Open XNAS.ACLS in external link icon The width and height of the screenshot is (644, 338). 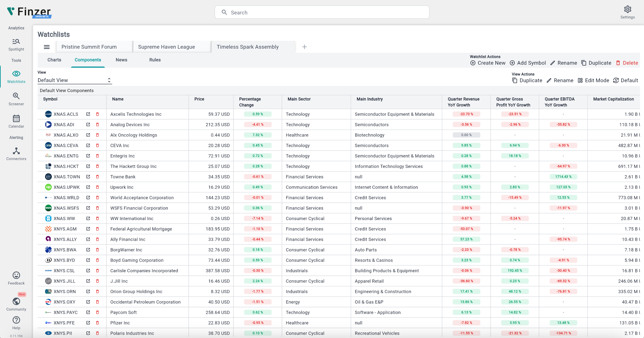(88, 114)
